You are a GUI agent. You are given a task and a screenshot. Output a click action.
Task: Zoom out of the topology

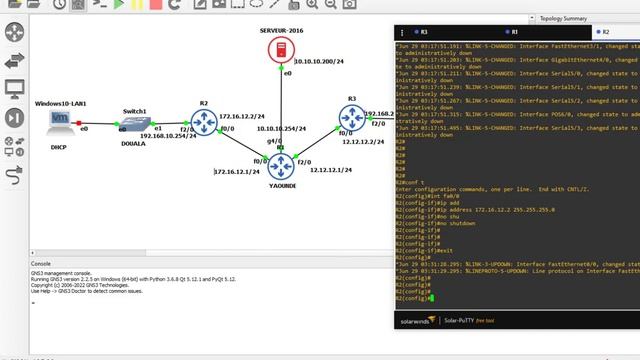(x=331, y=4)
